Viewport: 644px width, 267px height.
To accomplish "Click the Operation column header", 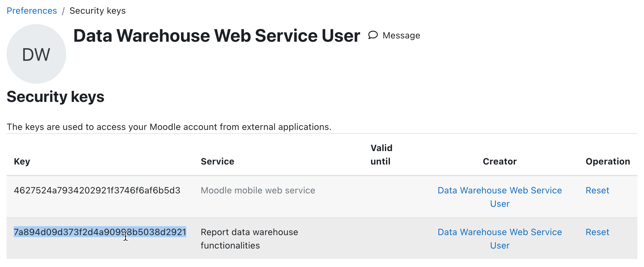I will pos(608,162).
